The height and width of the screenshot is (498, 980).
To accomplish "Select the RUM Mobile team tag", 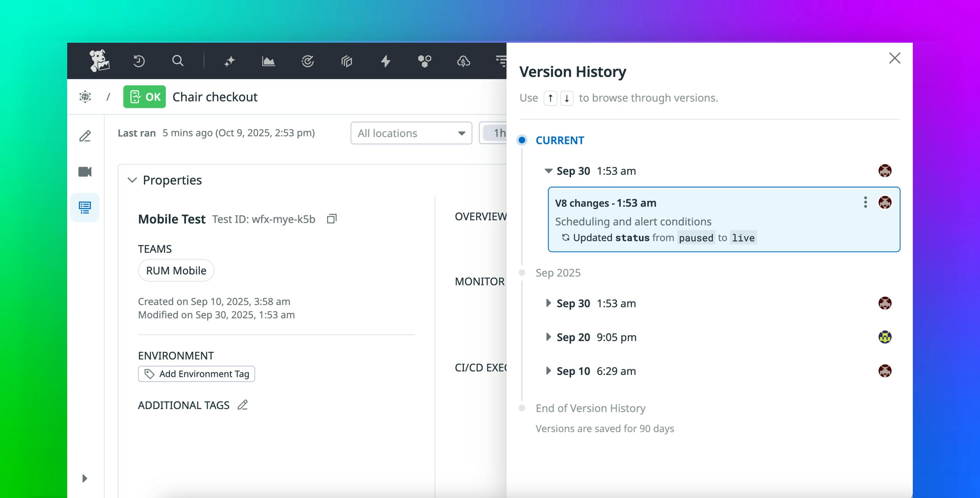I will 176,270.
